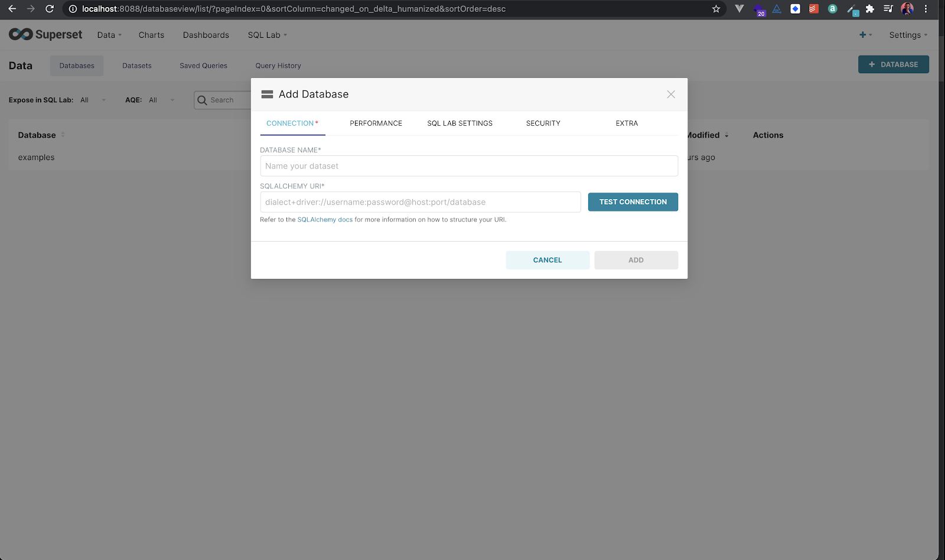This screenshot has height=560, width=945.
Task: Switch to the SECURITY tab
Action: click(542, 123)
